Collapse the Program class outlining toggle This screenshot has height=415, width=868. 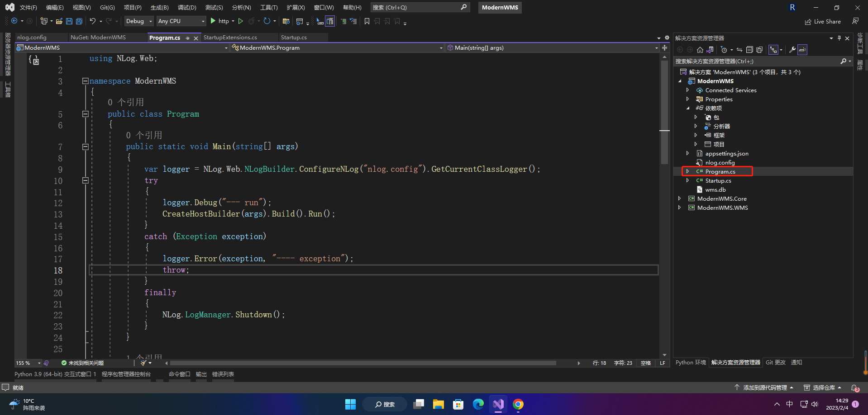[x=85, y=114]
